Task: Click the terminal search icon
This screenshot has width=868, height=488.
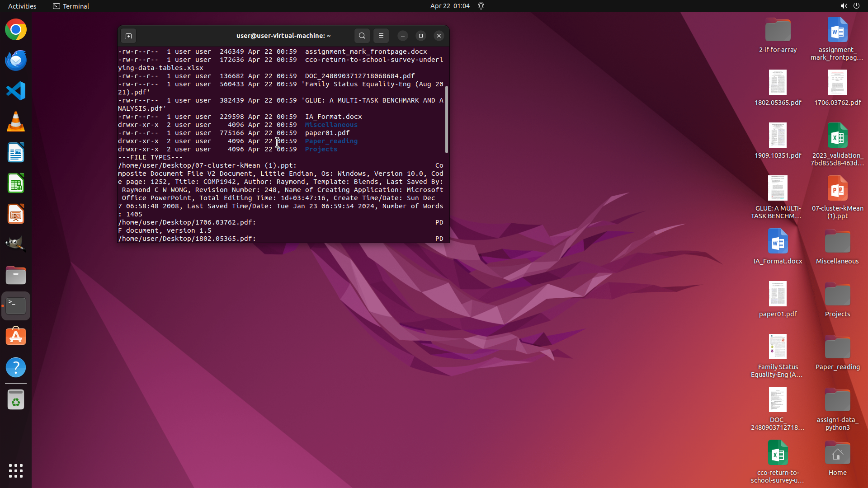Action: click(362, 36)
